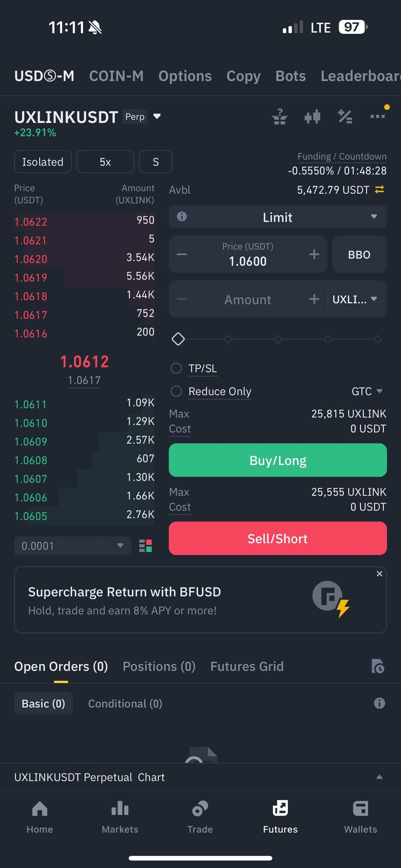Image resolution: width=401 pixels, height=868 pixels.
Task: Open the candlestick chart icon
Action: [x=312, y=117]
